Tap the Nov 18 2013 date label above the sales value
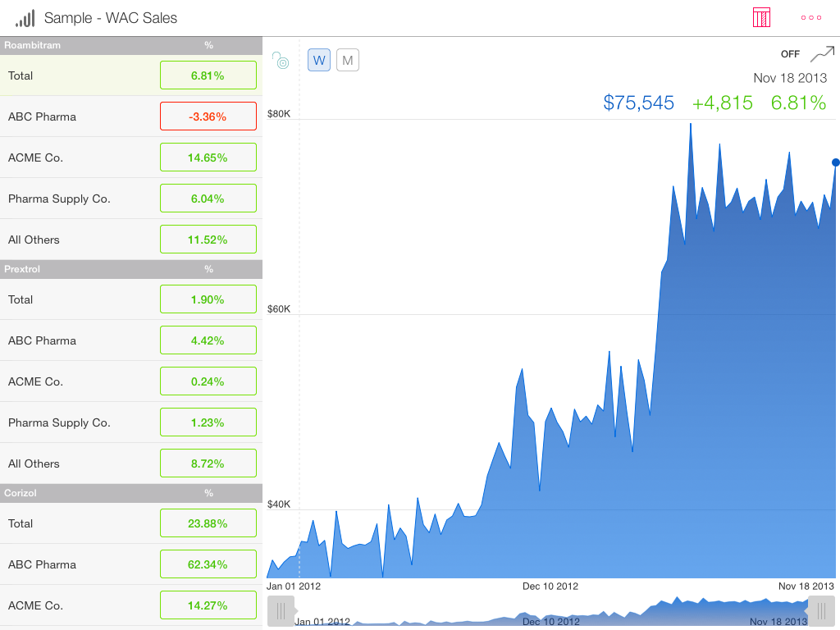The width and height of the screenshot is (840, 630). pos(790,78)
